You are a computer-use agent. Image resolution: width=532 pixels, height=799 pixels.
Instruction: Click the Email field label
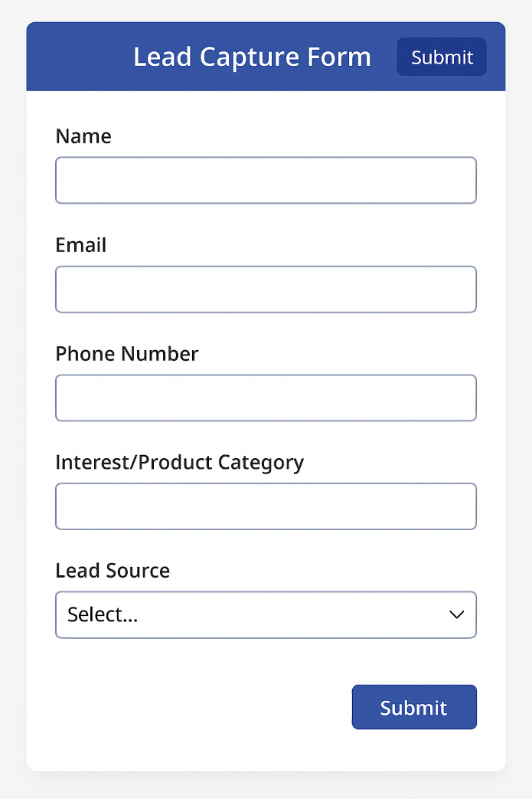click(x=80, y=245)
